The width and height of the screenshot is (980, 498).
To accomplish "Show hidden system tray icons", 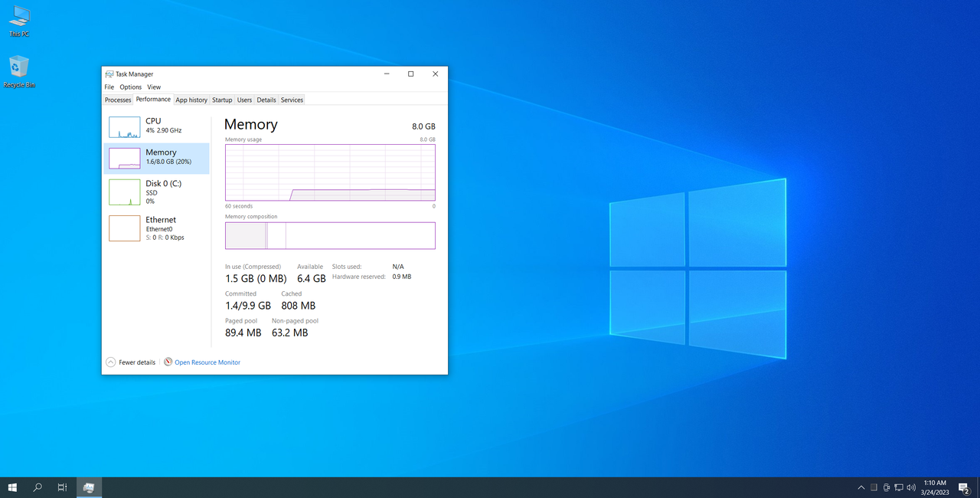I will pos(861,487).
